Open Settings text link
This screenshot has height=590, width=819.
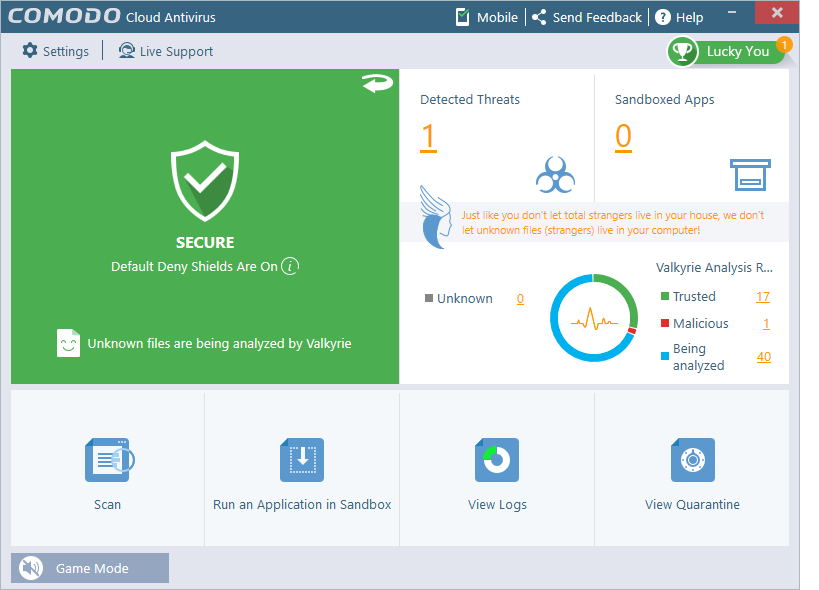tap(66, 52)
